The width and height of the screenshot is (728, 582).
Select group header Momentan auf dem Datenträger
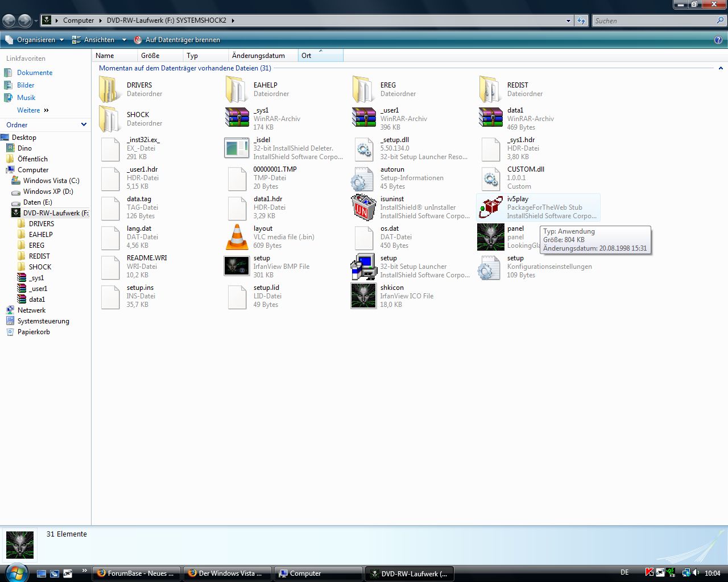tap(185, 68)
